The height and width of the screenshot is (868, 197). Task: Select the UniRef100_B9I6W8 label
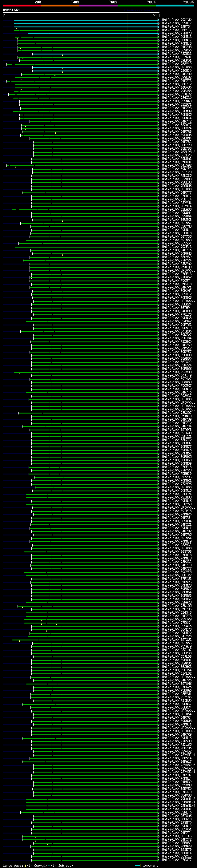click(177, 433)
